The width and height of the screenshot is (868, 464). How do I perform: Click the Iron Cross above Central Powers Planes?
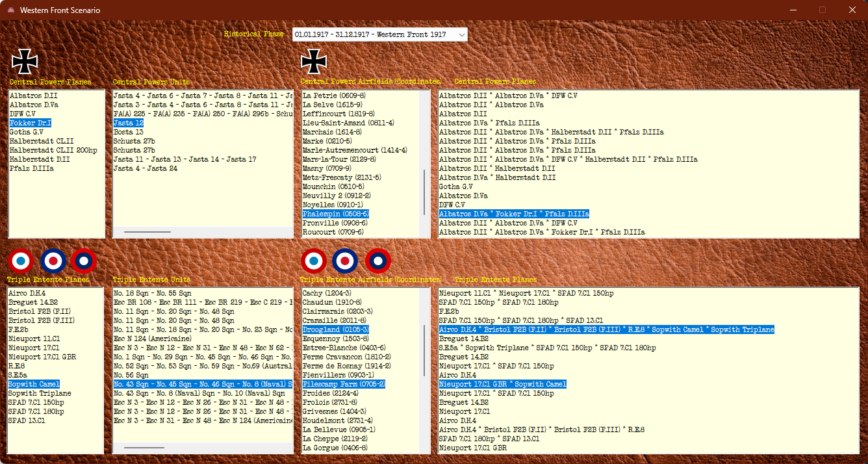25,61
